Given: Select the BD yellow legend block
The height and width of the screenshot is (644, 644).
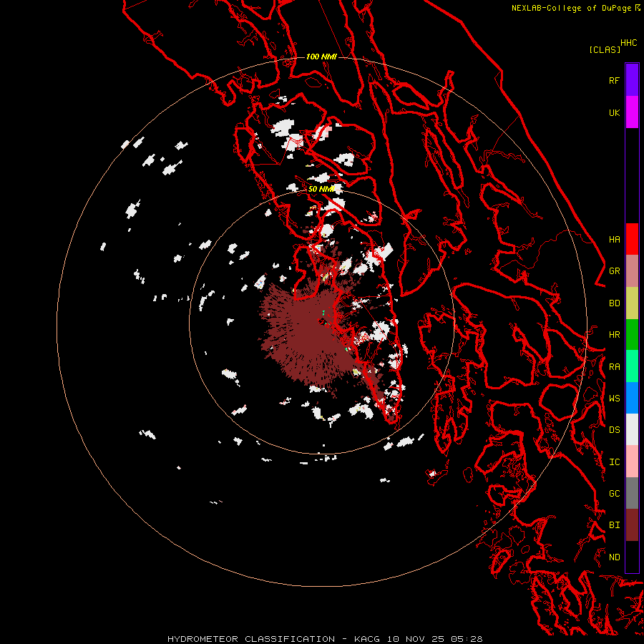Looking at the screenshot, I should (632, 303).
